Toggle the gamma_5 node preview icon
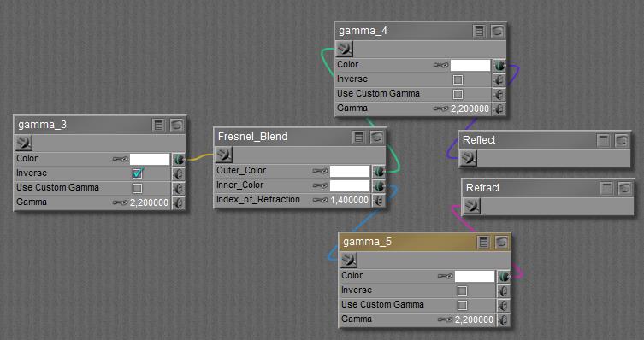 (x=501, y=243)
